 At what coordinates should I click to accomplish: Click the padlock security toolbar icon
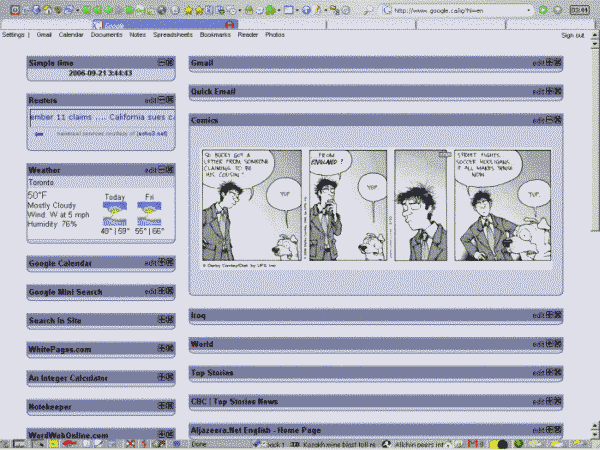tap(249, 10)
